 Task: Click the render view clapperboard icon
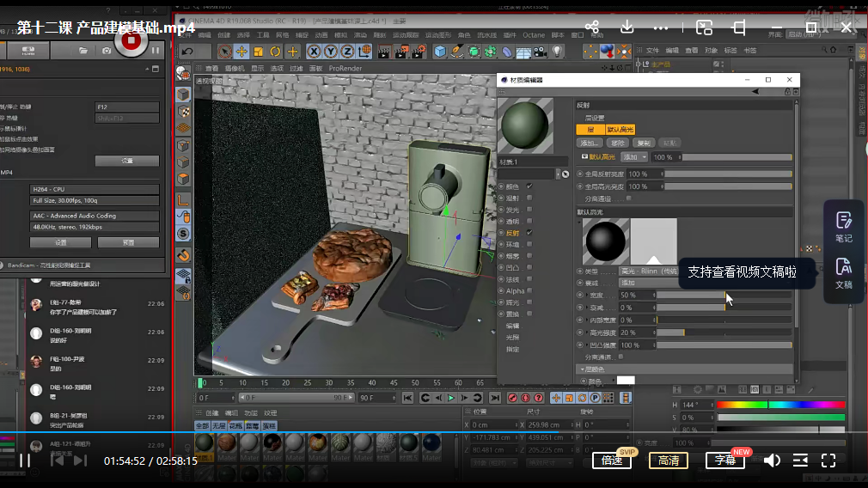coord(383,52)
